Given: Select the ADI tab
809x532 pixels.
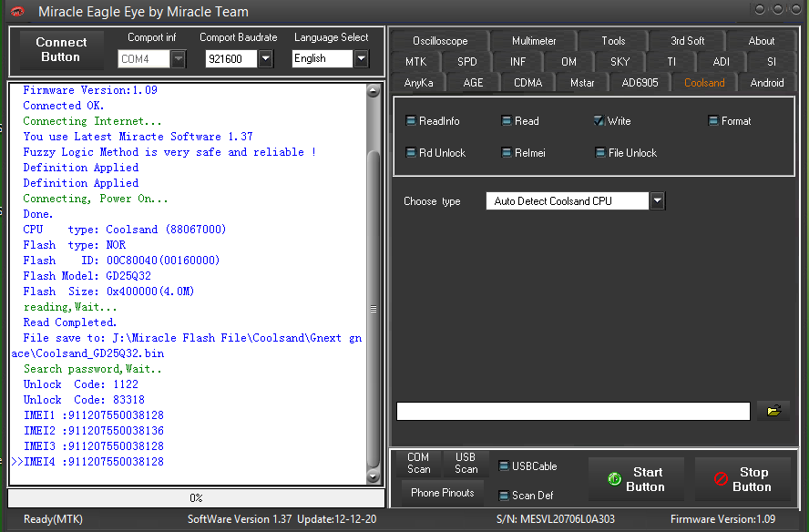Looking at the screenshot, I should 721,62.
